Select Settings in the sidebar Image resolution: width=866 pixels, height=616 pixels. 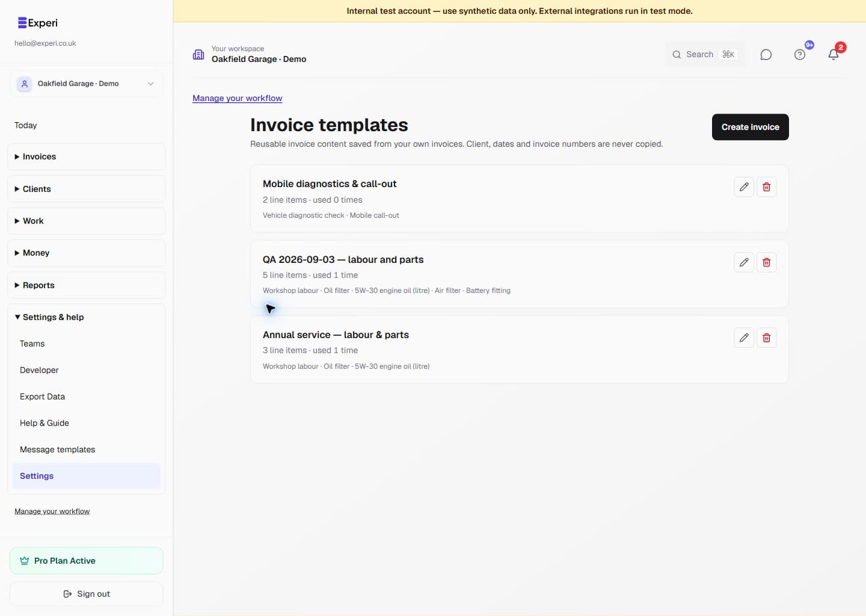pos(86,476)
